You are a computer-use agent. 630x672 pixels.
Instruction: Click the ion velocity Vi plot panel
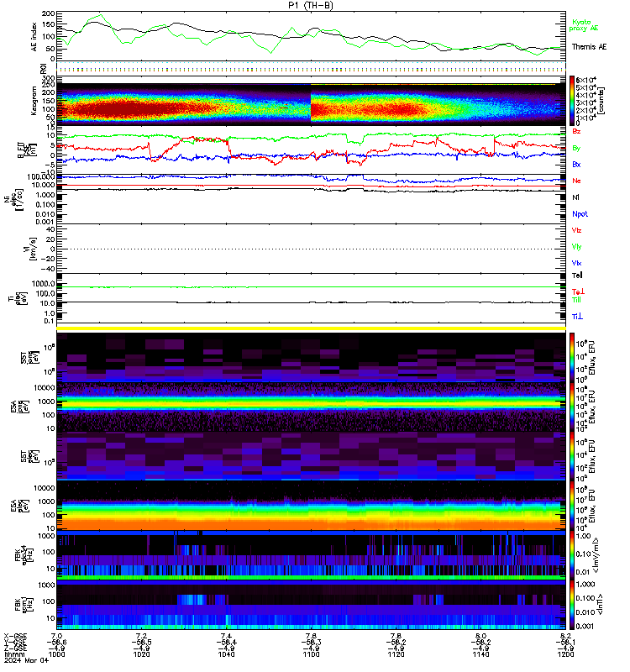coord(311,249)
